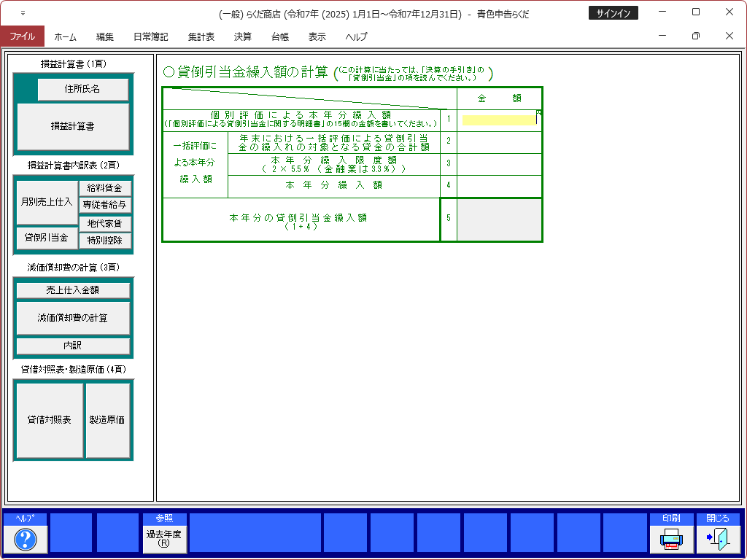Select the 損益計算書 button

[x=73, y=126]
